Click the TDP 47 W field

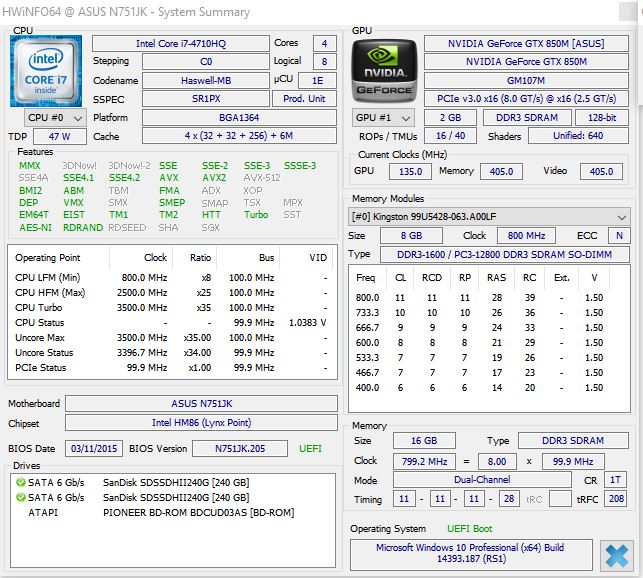(x=60, y=137)
